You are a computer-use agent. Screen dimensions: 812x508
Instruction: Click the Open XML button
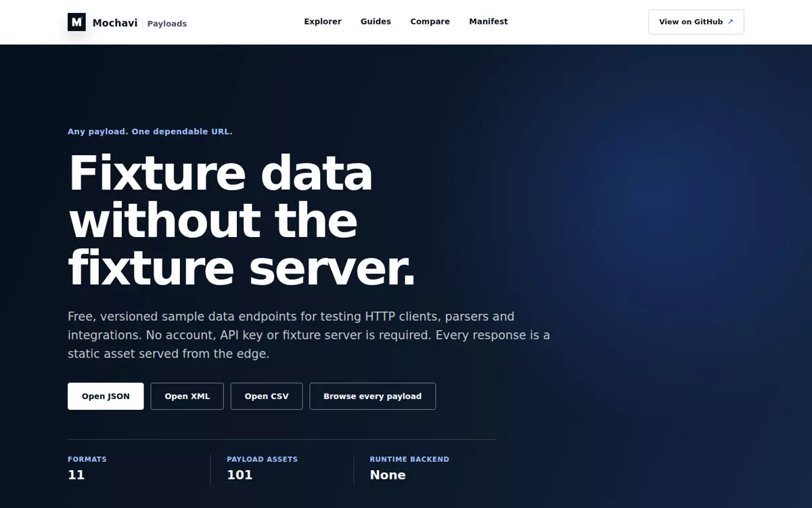(187, 396)
